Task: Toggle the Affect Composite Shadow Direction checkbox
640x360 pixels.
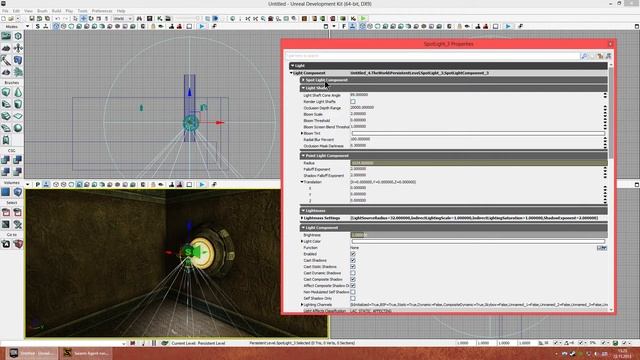Action: tap(353, 286)
